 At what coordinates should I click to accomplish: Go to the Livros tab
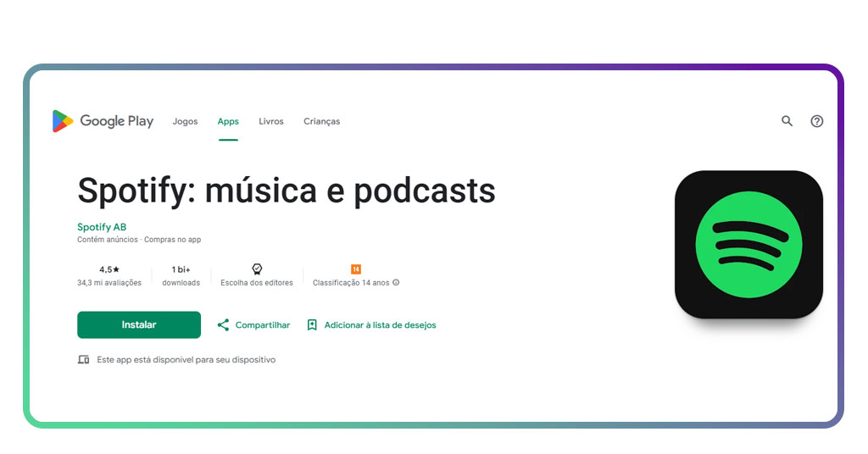pyautogui.click(x=271, y=121)
